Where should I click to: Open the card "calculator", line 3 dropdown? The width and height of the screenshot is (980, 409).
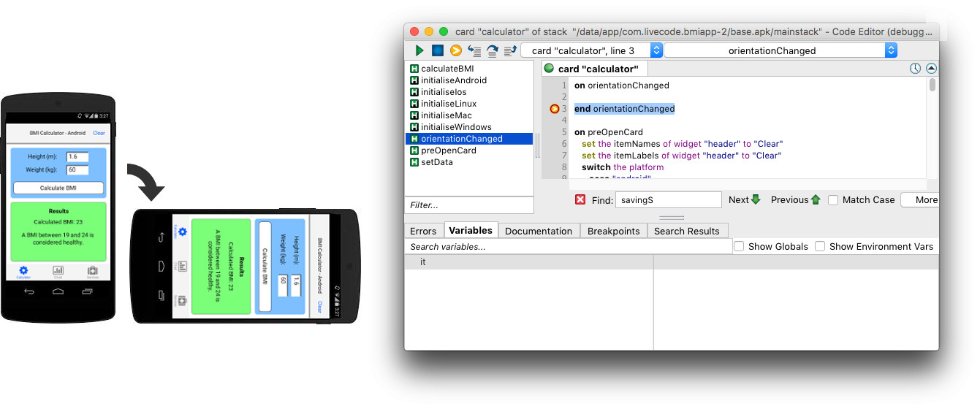point(592,50)
